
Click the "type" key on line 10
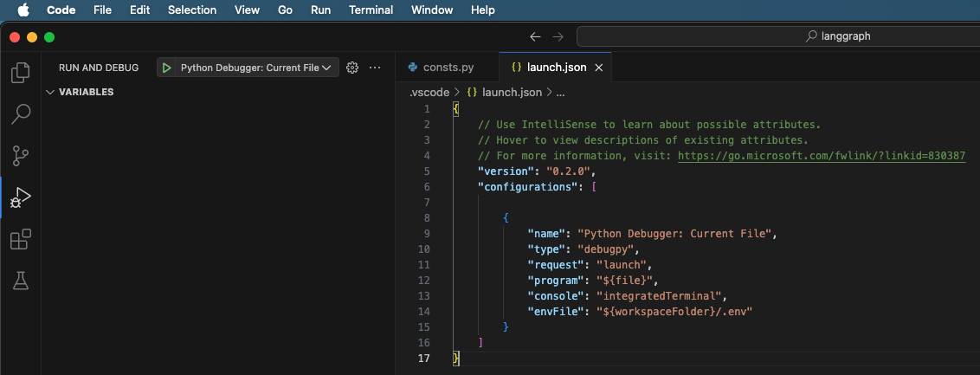[546, 249]
